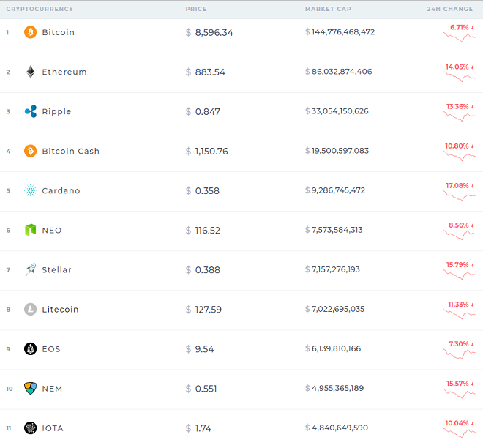Select the Ripple price 0.847
This screenshot has height=448, width=483.
[208, 112]
